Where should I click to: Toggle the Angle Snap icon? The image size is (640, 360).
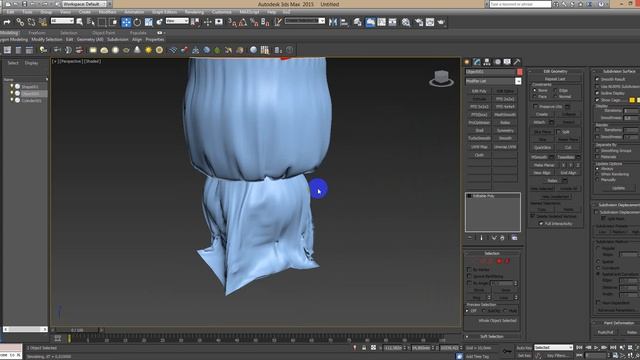[243, 22]
